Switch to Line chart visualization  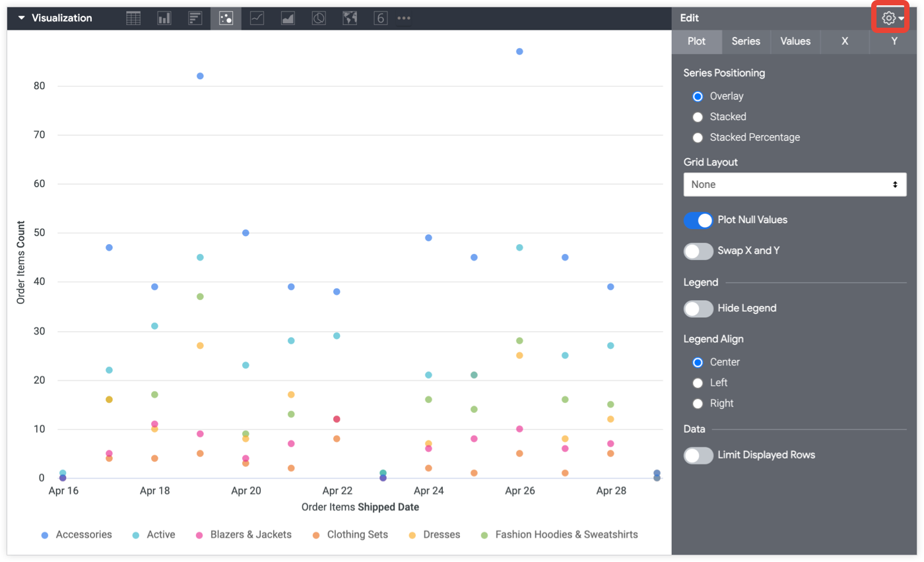click(257, 18)
